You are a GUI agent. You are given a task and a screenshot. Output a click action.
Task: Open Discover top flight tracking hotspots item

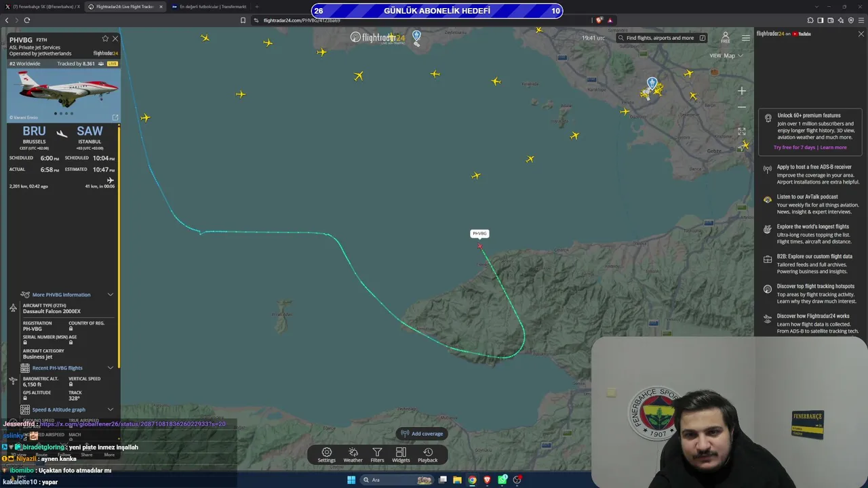click(x=811, y=293)
